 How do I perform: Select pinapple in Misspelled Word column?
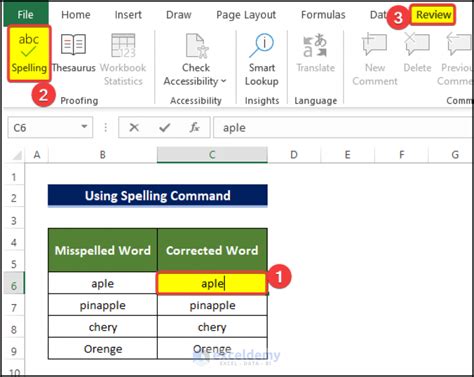click(x=103, y=305)
